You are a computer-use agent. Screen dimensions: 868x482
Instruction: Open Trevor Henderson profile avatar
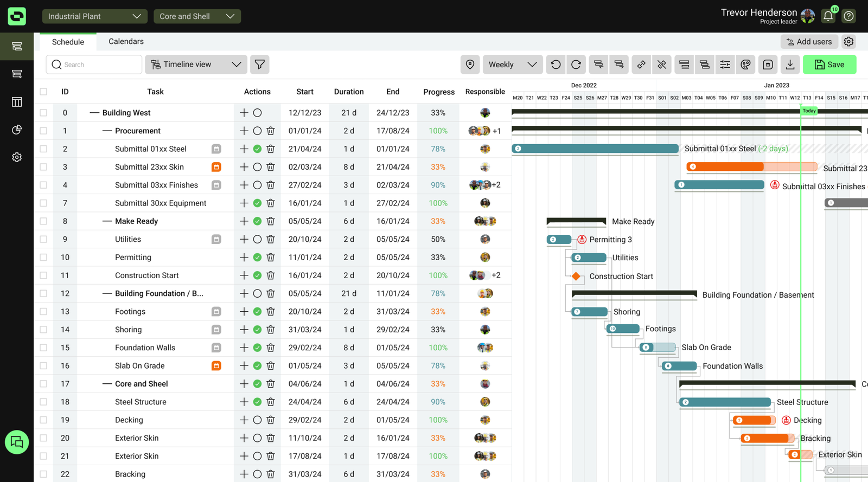(808, 16)
